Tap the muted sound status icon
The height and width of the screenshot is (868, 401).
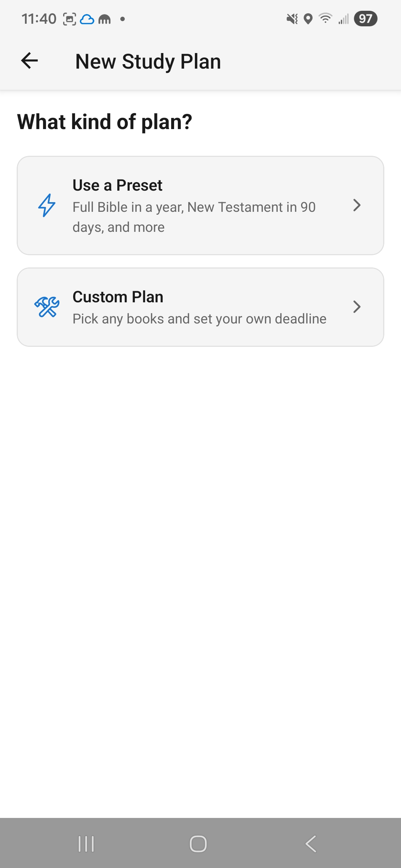[292, 19]
